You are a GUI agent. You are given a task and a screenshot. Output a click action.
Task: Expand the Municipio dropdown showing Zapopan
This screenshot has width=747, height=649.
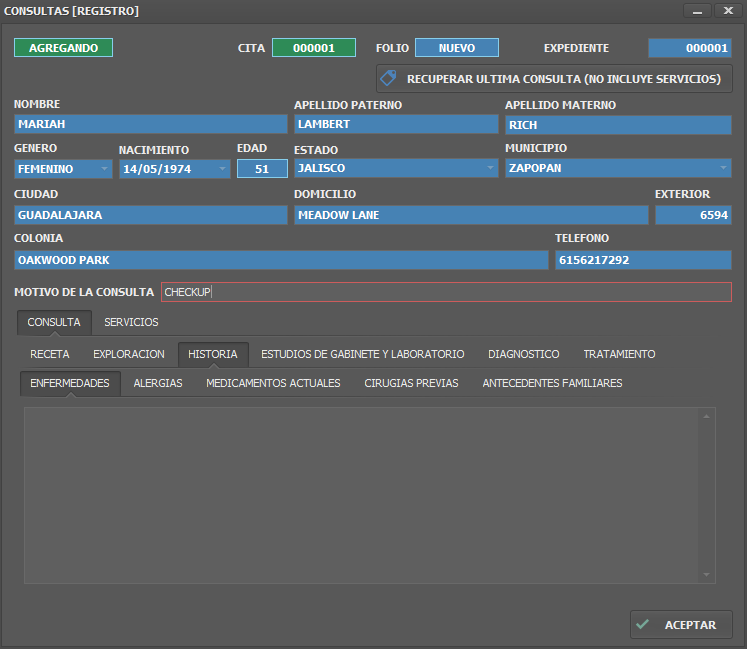click(723, 169)
